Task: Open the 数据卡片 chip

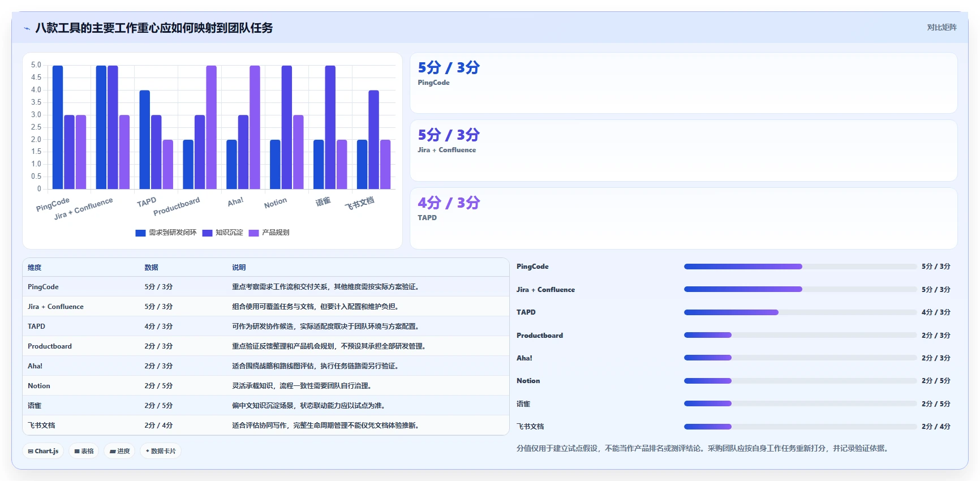Action: 161,451
